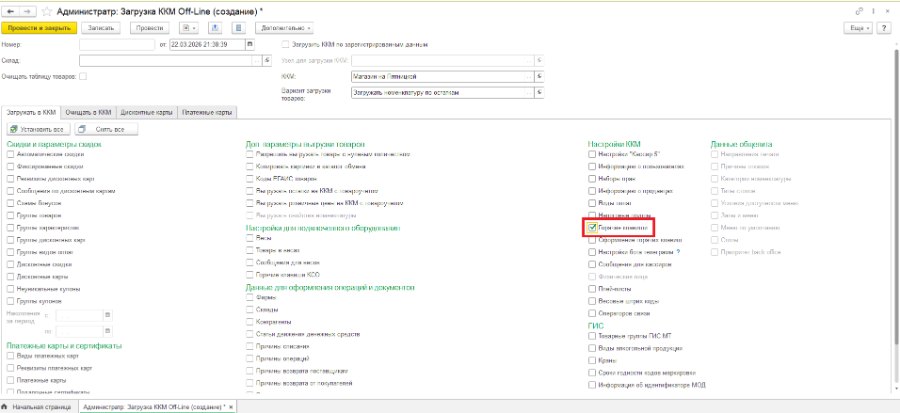Enable Сообщения для весов
900x413 pixels.
point(249,262)
